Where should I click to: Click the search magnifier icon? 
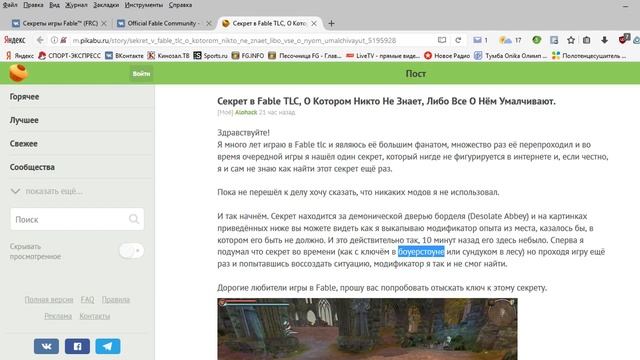[134, 219]
